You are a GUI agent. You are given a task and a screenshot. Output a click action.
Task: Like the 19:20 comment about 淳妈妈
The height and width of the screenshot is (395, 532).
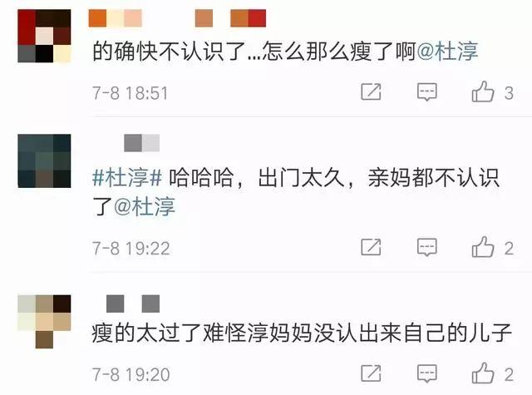pyautogui.click(x=483, y=373)
